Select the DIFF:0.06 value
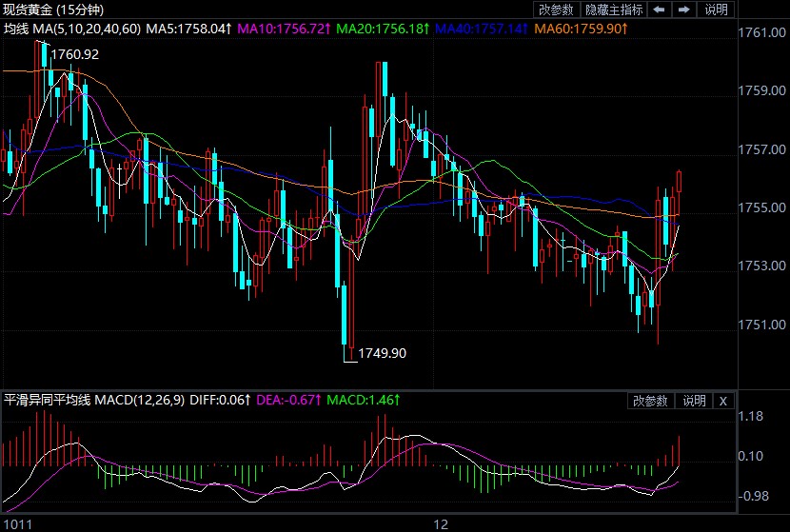 click(220, 401)
